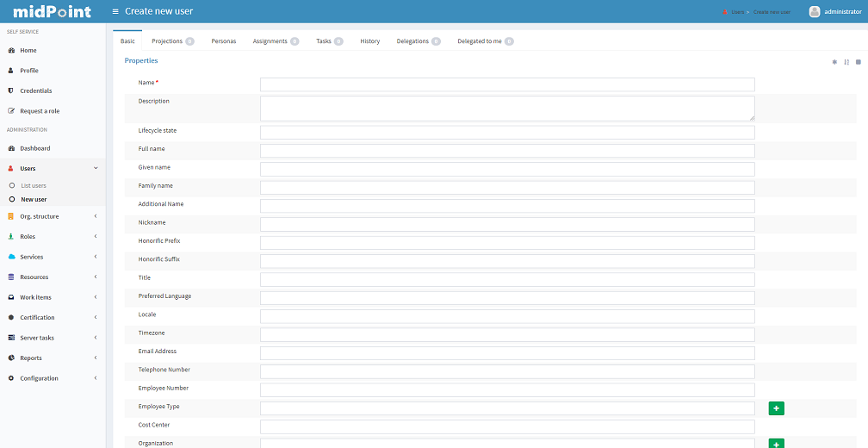Viewport: 868px width, 448px height.
Task: Click the midPoint logo
Action: point(52,11)
